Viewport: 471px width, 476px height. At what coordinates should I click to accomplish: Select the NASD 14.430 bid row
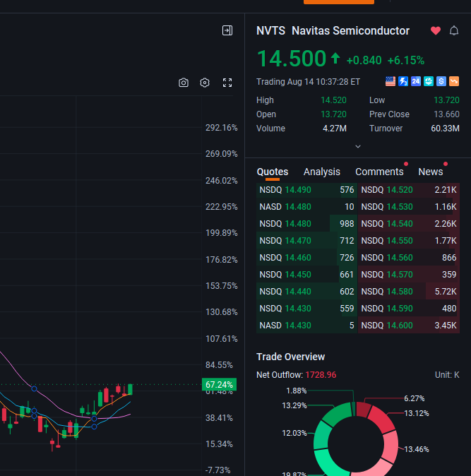pyautogui.click(x=306, y=326)
